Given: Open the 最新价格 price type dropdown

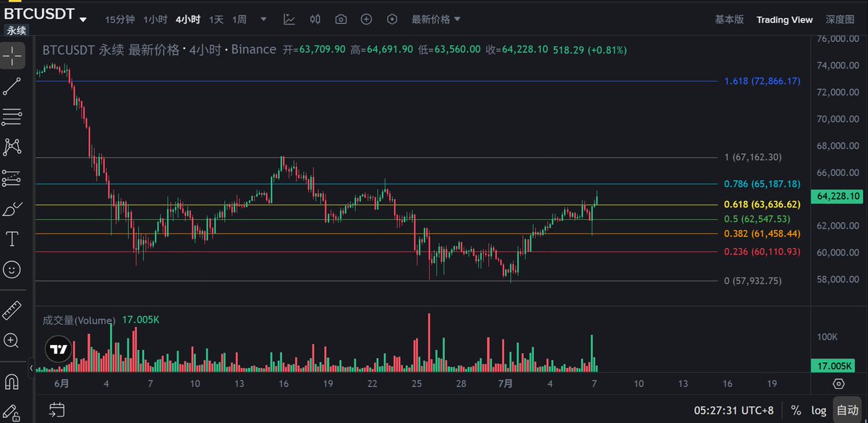Looking at the screenshot, I should [x=436, y=20].
